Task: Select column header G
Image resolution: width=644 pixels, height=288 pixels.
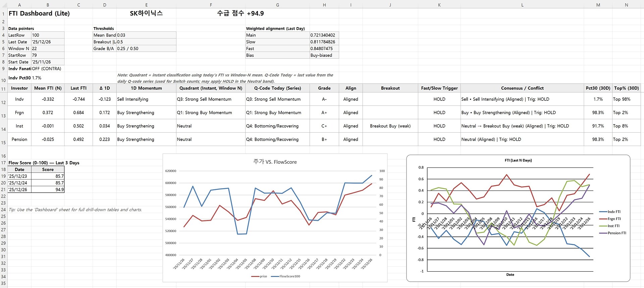Action: pos(277,5)
